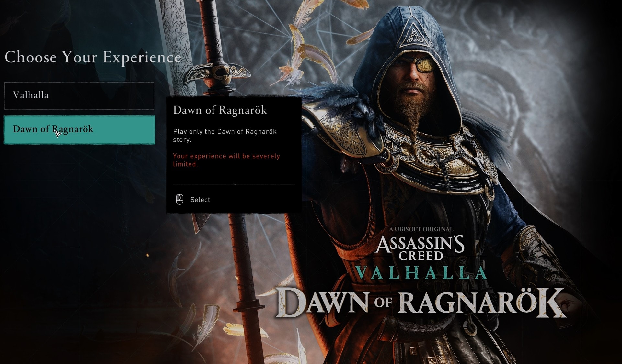
Task: Click the Choose Your Experience heading
Action: (93, 57)
